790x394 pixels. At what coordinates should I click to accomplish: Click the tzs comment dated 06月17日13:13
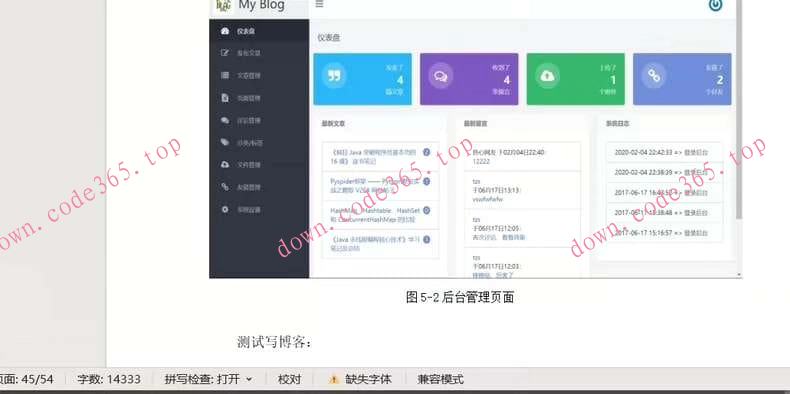pos(522,190)
